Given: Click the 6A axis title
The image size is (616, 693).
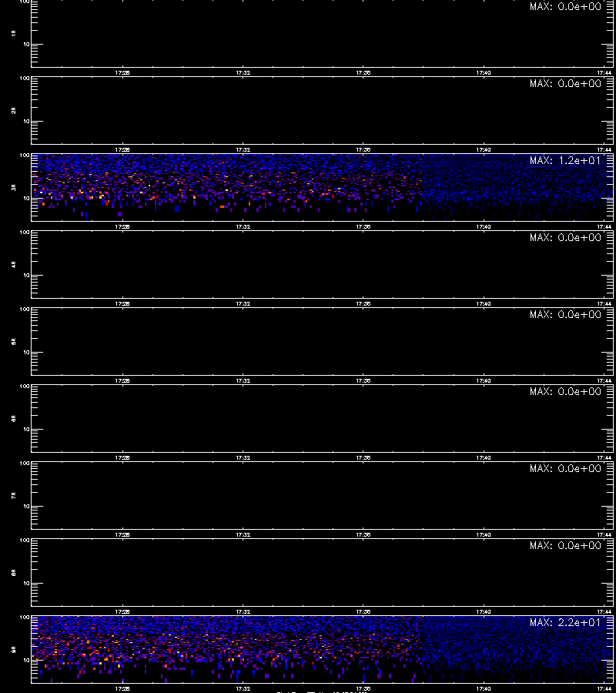Looking at the screenshot, I should [x=14, y=418].
